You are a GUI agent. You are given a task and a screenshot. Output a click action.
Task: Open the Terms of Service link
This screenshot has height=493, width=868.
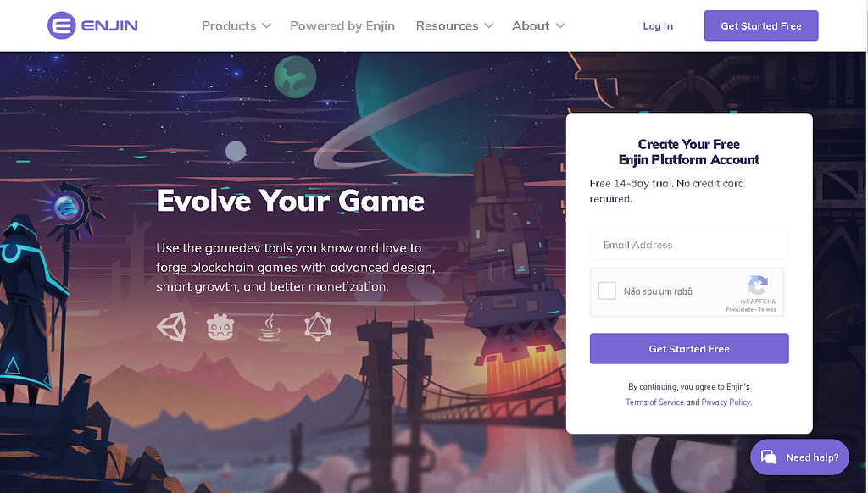point(654,402)
